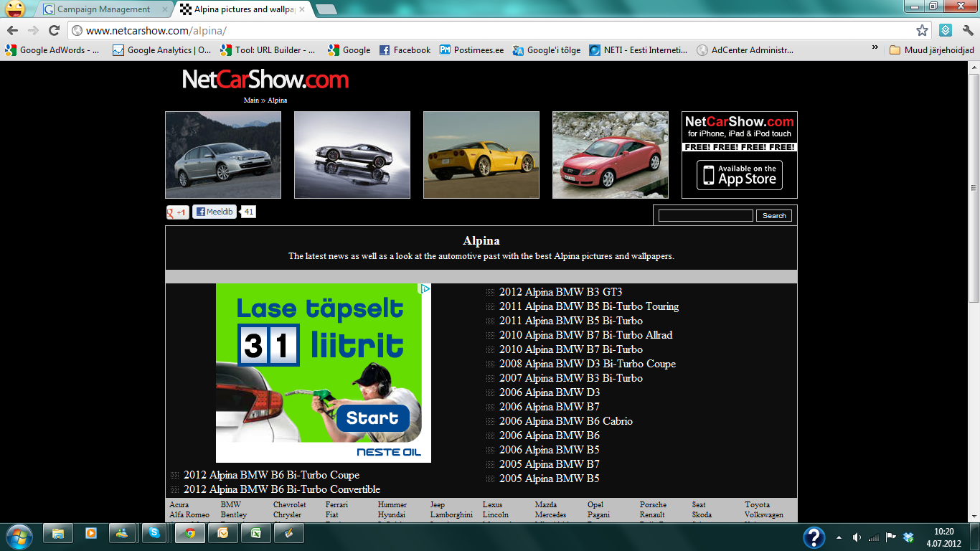
Task: Expand the bookmarks overflow chevron
Action: pos(875,47)
